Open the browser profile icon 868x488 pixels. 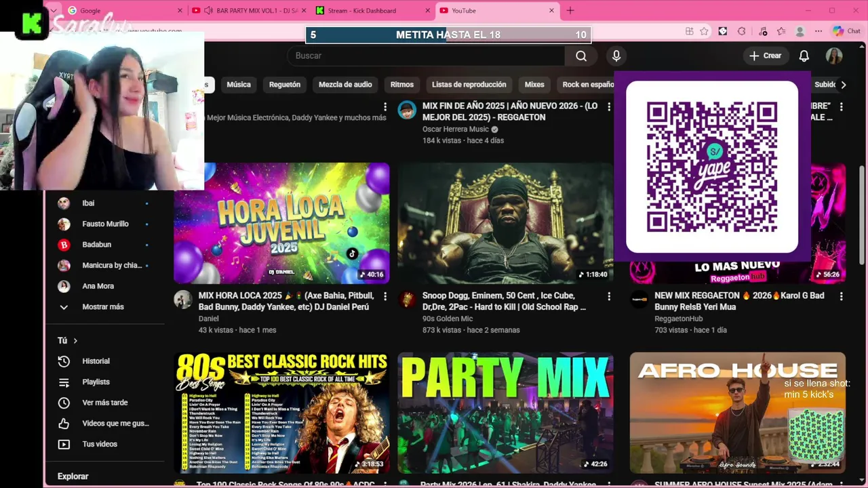[800, 31]
